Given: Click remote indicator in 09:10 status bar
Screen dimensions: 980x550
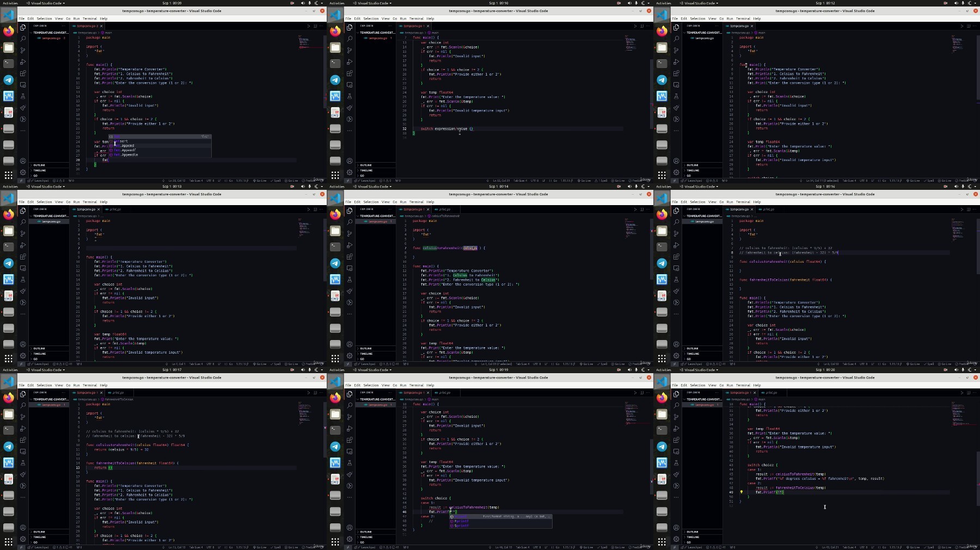Looking at the screenshot, I should click(349, 181).
